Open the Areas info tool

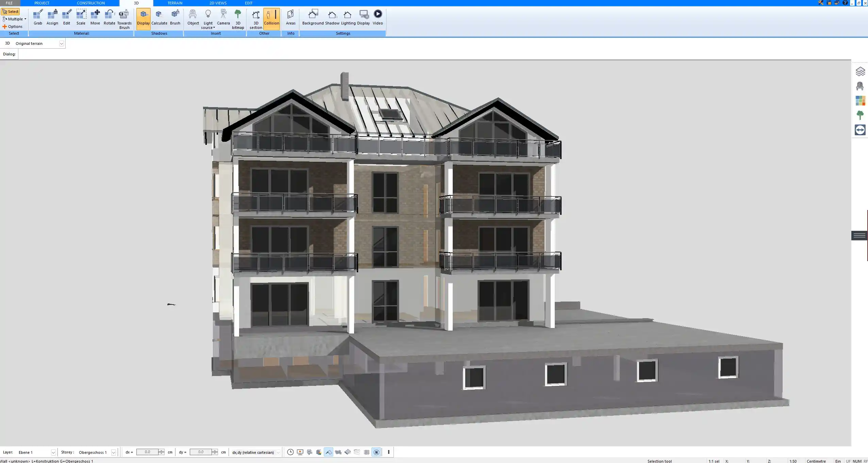point(290,17)
